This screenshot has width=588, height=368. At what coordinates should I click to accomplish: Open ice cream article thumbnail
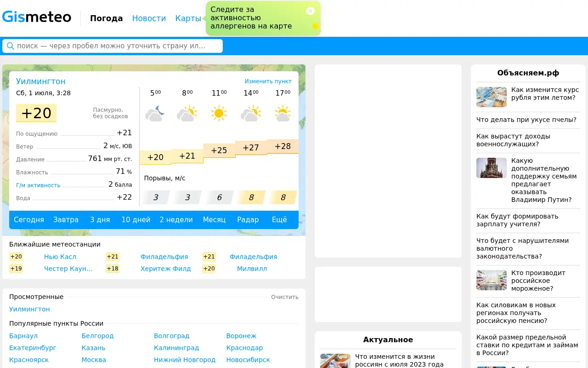click(x=492, y=280)
